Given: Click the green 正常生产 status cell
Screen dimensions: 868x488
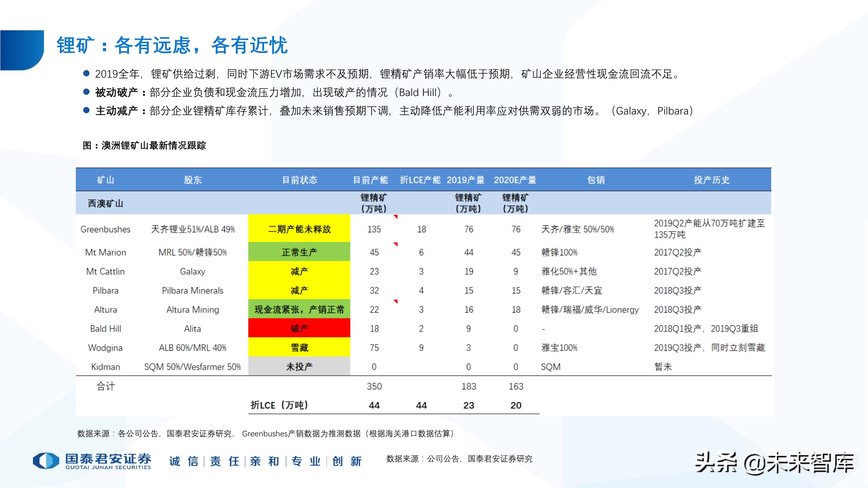Looking at the screenshot, I should tap(299, 251).
